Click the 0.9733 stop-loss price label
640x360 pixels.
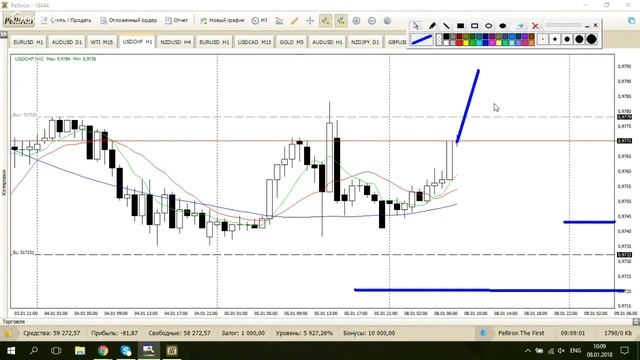(x=624, y=255)
